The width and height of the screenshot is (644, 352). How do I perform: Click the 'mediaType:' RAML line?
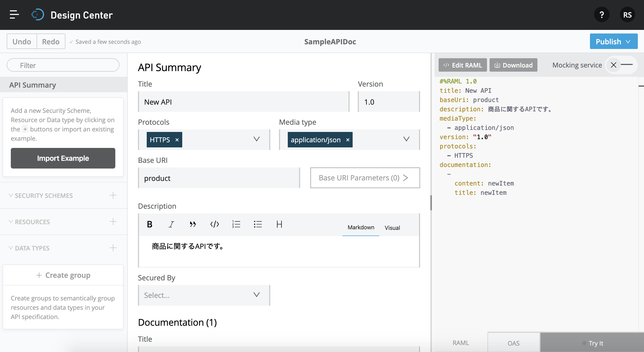click(458, 118)
